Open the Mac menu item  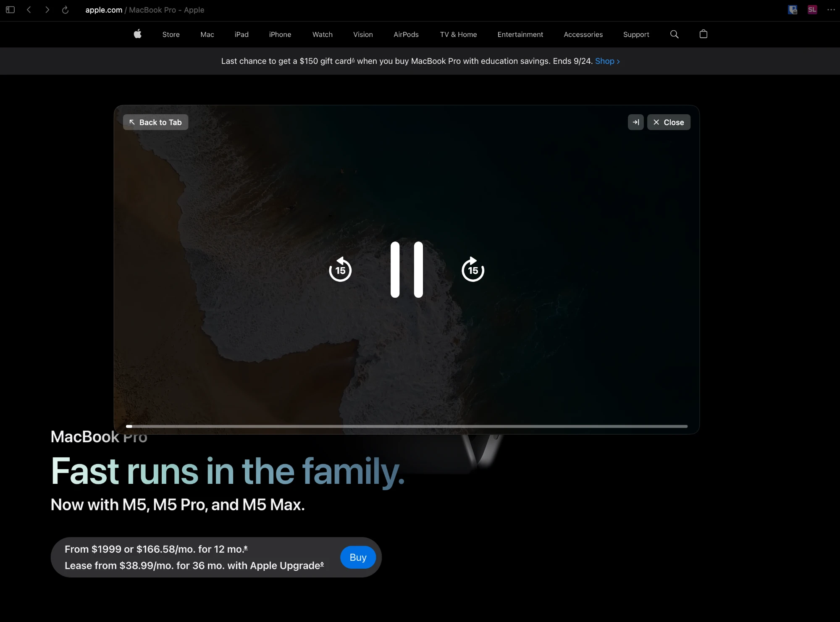tap(207, 34)
